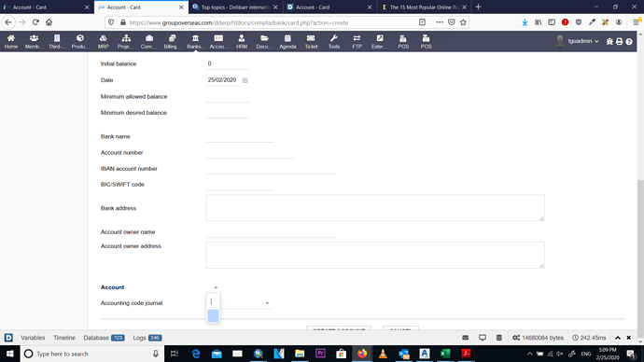
Task: Open Firefox from the Windows taskbar
Action: (x=362, y=354)
